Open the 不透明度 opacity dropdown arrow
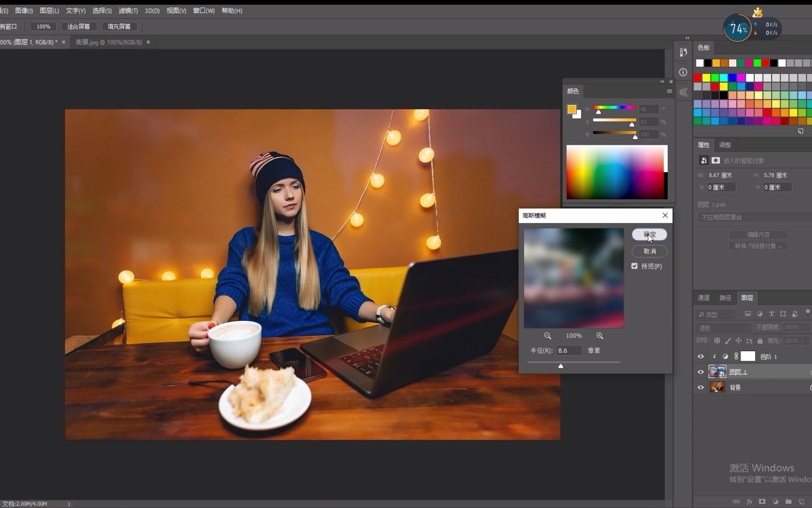This screenshot has height=508, width=812. click(806, 327)
